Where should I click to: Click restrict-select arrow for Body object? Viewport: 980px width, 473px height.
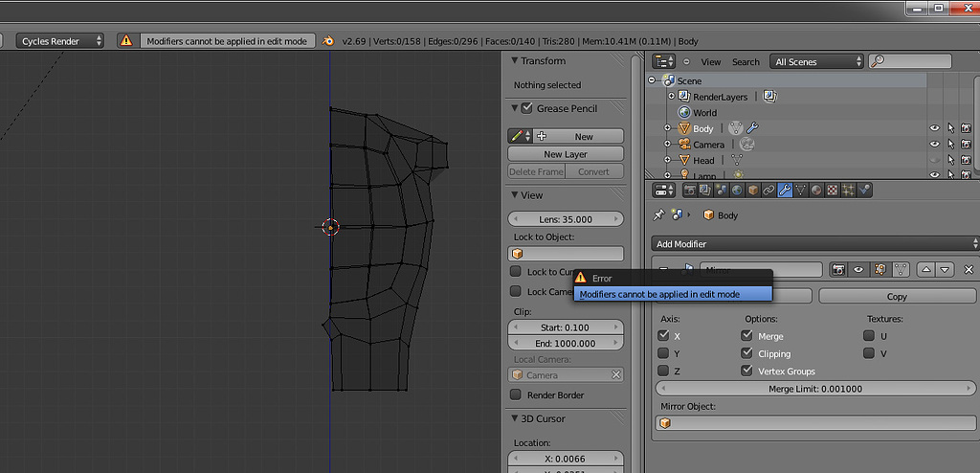[950, 128]
